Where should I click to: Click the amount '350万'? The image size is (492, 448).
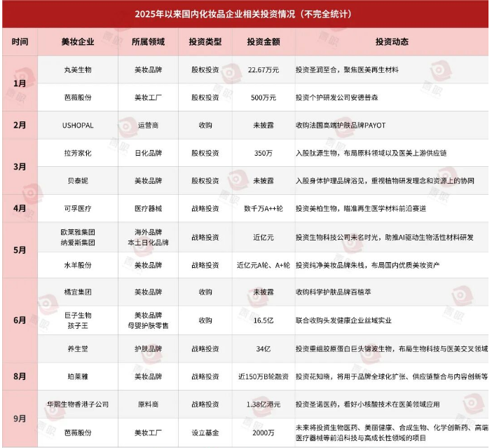coord(264,154)
